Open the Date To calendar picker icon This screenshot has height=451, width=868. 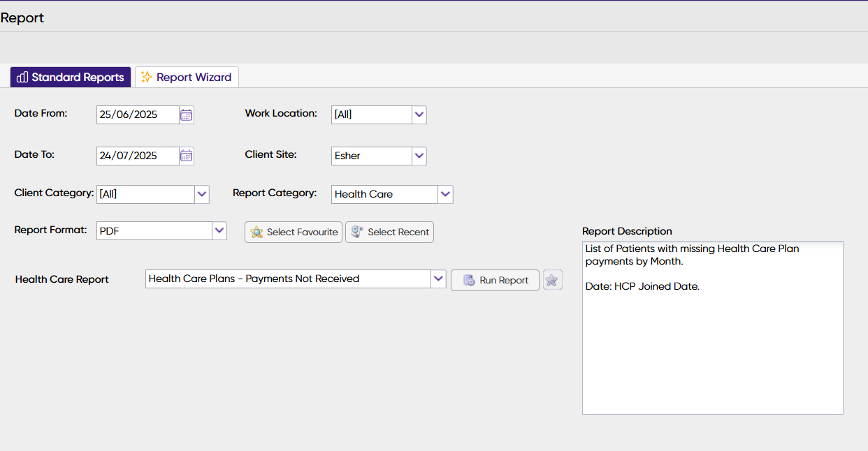(x=186, y=156)
